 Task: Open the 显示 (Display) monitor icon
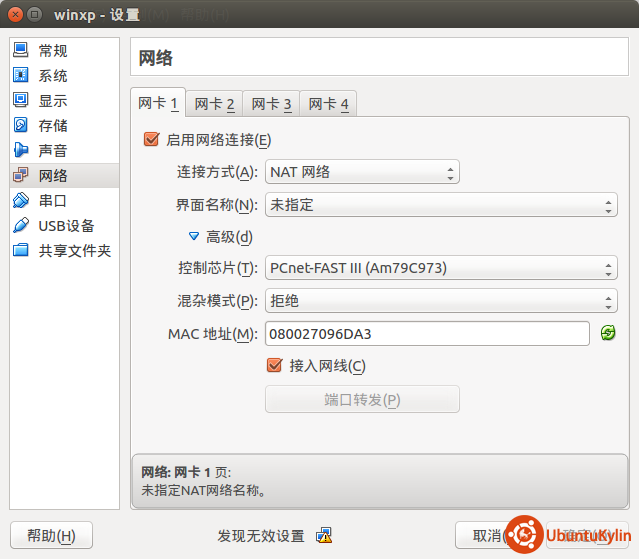[x=21, y=101]
